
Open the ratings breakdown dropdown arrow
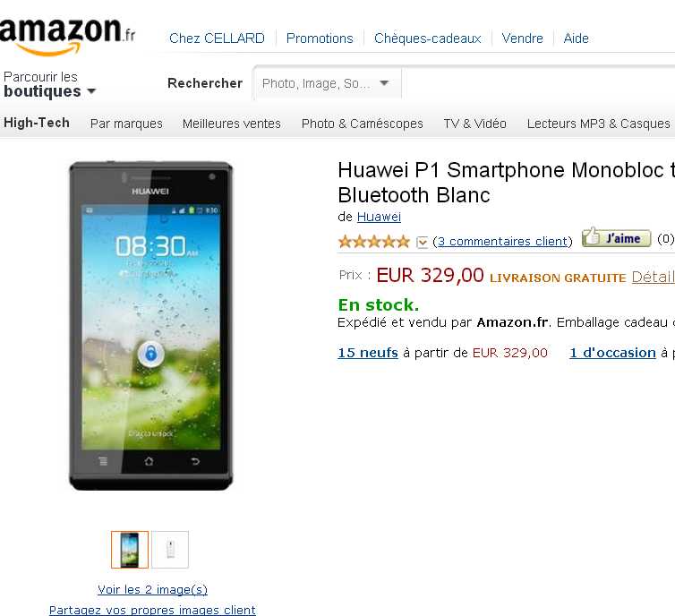(422, 243)
